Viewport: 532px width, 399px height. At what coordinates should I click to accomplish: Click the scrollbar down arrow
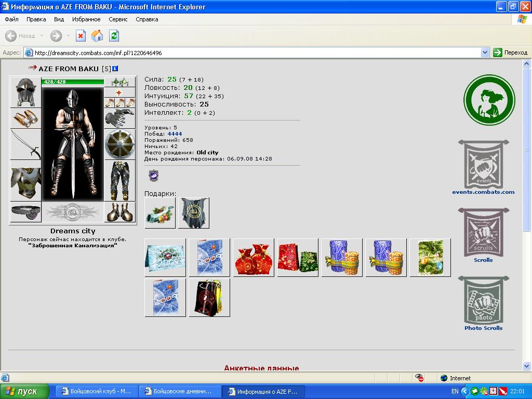pyautogui.click(x=527, y=366)
